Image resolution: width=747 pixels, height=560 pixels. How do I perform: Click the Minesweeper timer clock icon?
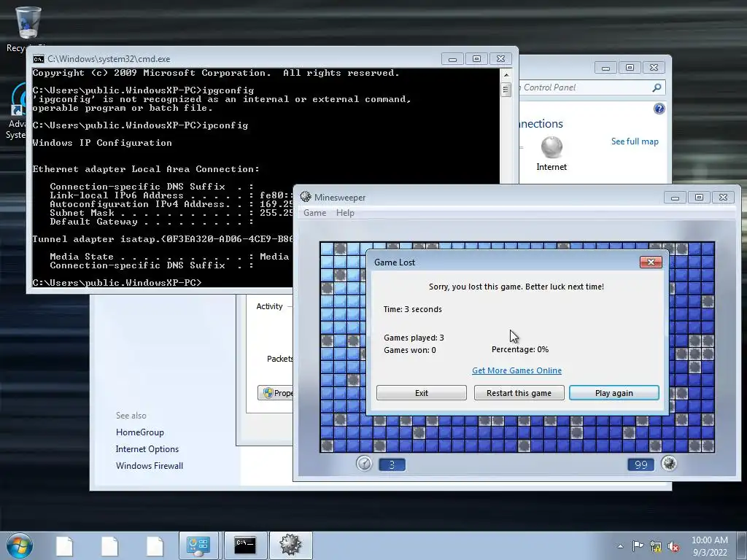pyautogui.click(x=364, y=463)
